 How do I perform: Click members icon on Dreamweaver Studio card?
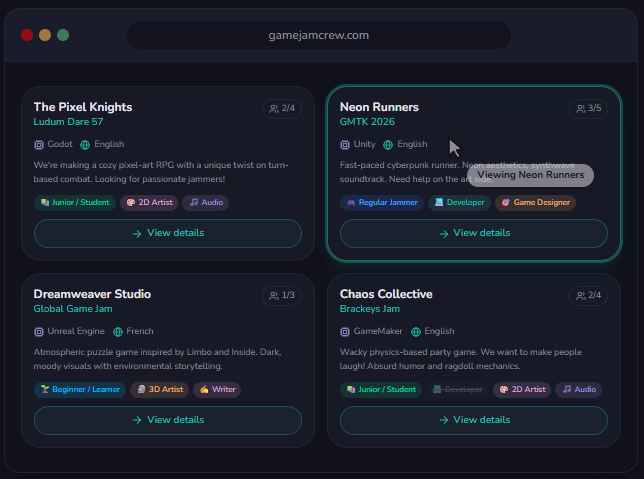275,295
